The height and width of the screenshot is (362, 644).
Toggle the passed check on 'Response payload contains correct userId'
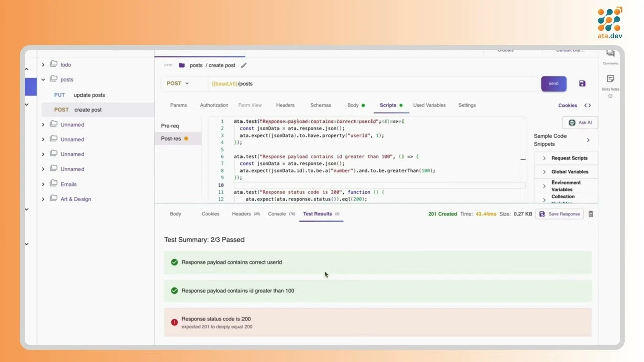tap(174, 262)
